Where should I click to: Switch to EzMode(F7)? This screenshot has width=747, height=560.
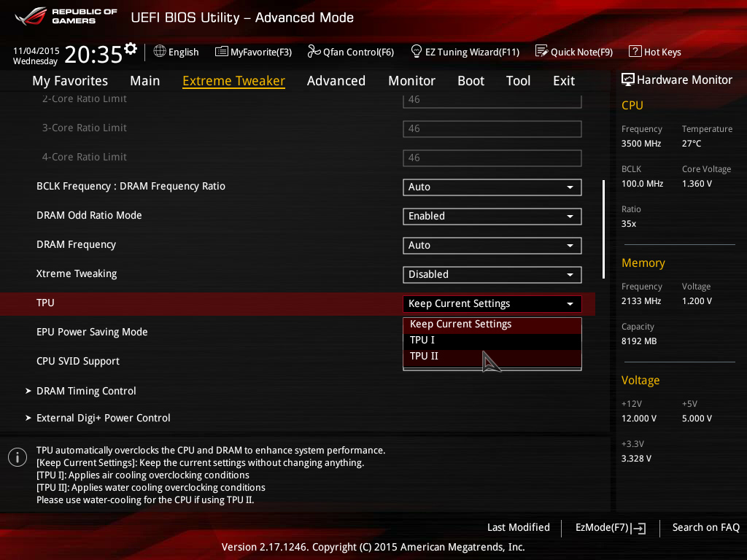click(x=611, y=528)
